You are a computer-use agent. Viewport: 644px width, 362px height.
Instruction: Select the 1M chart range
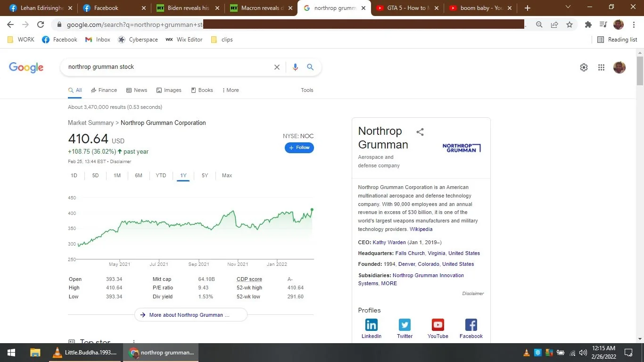click(x=117, y=175)
